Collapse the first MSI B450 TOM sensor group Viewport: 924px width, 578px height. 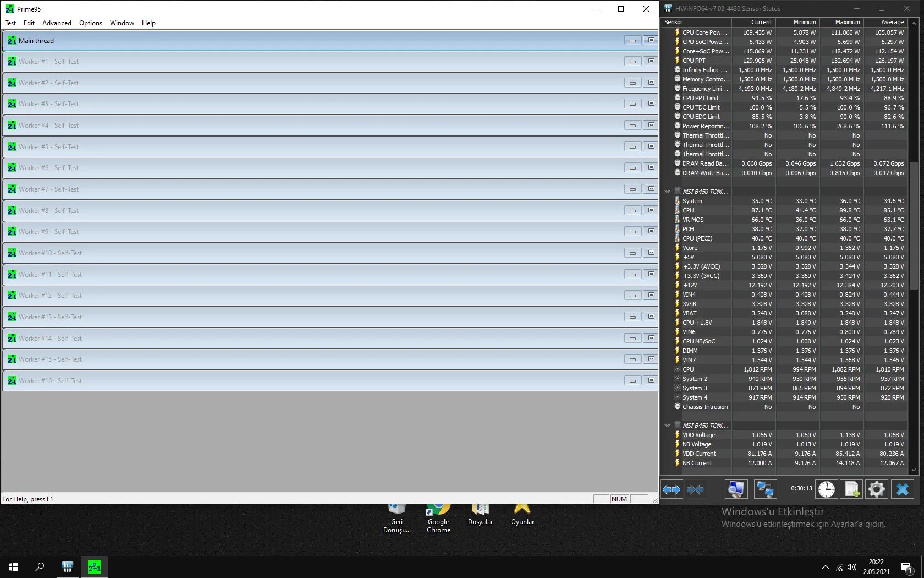click(668, 192)
